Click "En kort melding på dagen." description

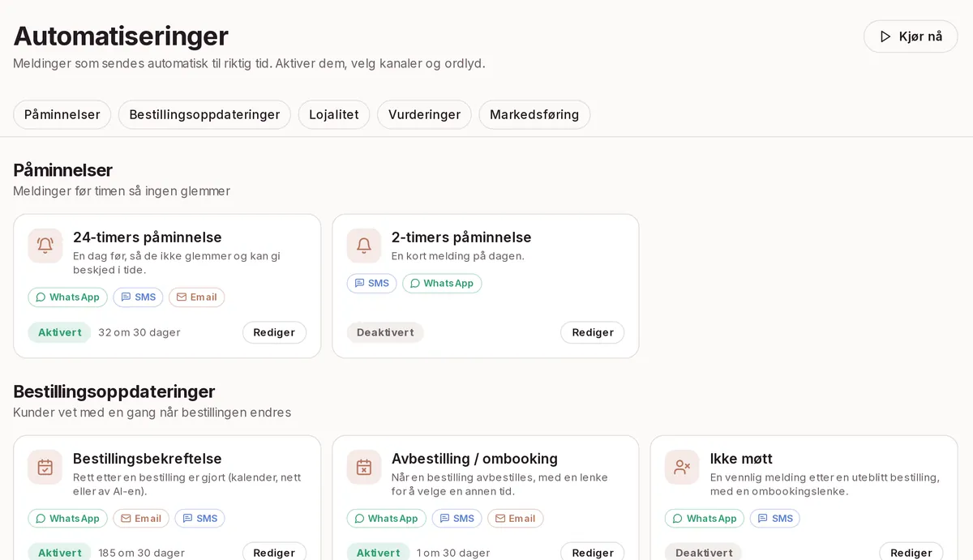(458, 256)
